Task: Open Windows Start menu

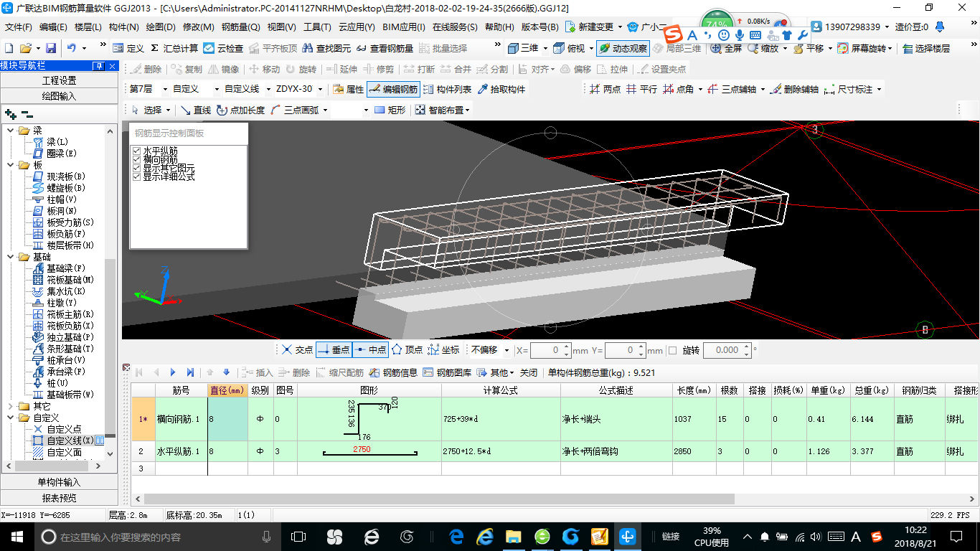Action: coord(17,536)
